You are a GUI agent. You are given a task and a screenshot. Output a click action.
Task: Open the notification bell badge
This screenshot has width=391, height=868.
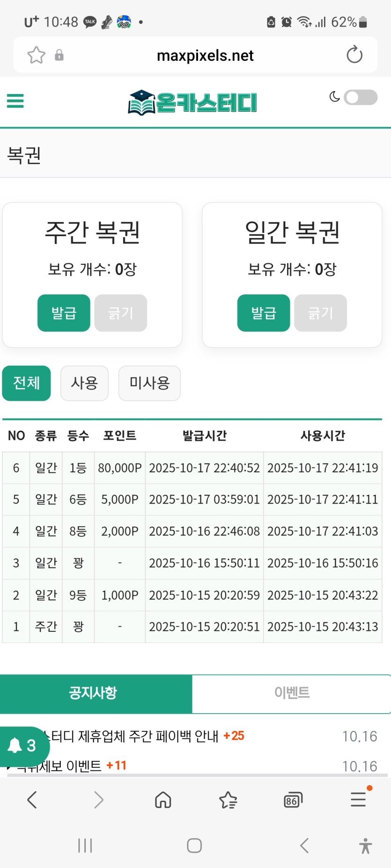[x=22, y=745]
